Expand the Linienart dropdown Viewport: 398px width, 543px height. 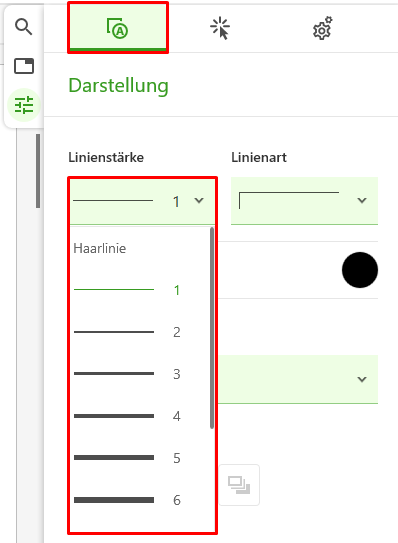pyautogui.click(x=304, y=201)
